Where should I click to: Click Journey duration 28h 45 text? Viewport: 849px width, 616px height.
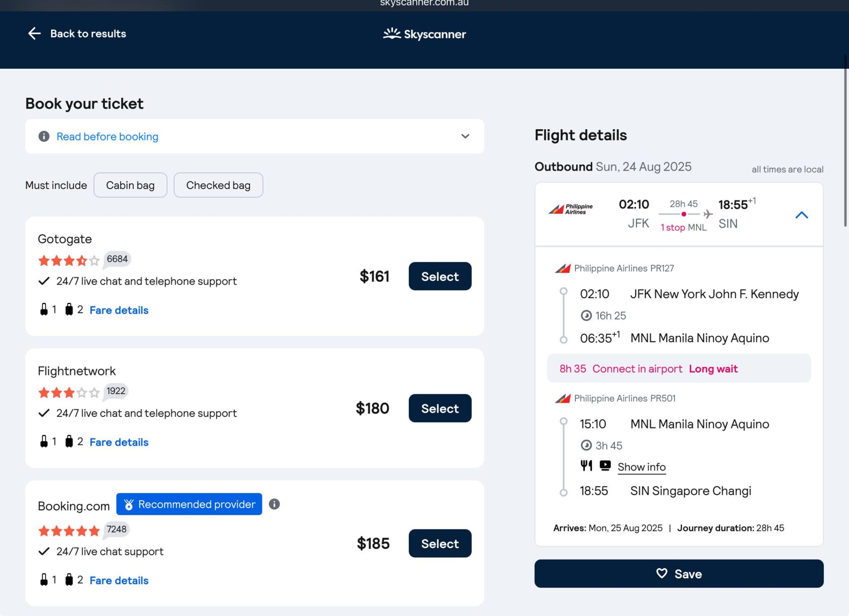(731, 528)
